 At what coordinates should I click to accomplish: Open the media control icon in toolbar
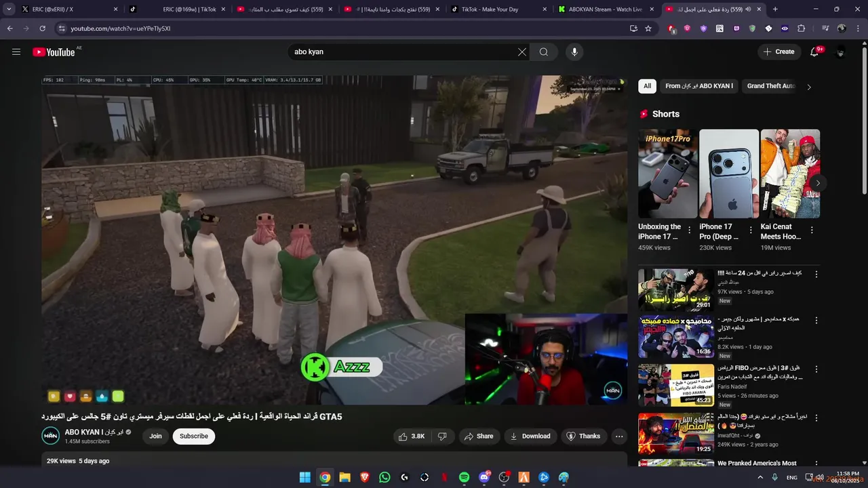825,28
